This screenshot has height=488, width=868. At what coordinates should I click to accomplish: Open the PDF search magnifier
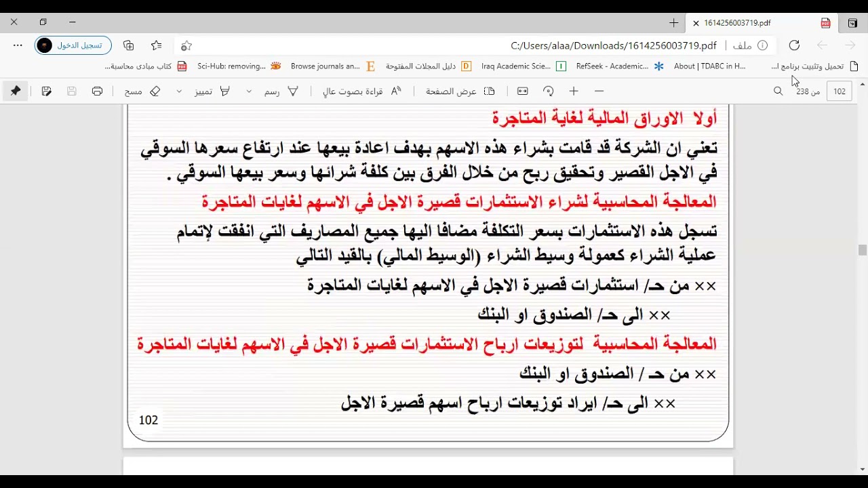click(778, 91)
